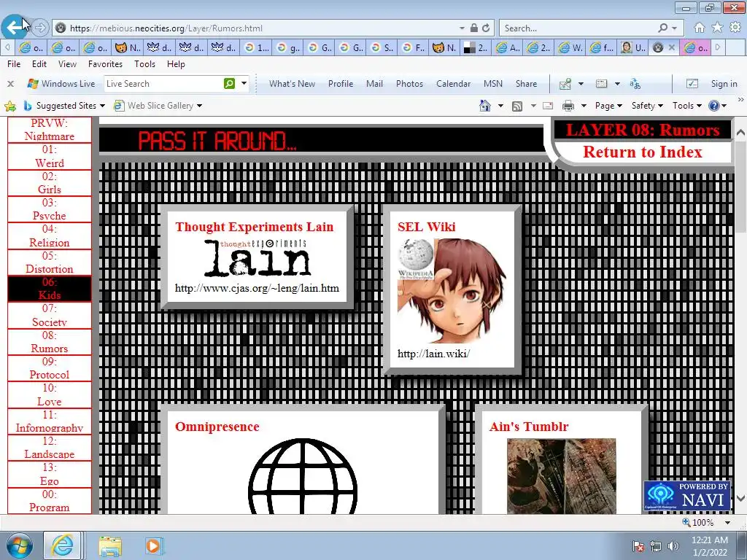Viewport: 747px width, 560px height.
Task: Click the RSS feeds icon
Action: point(517,106)
